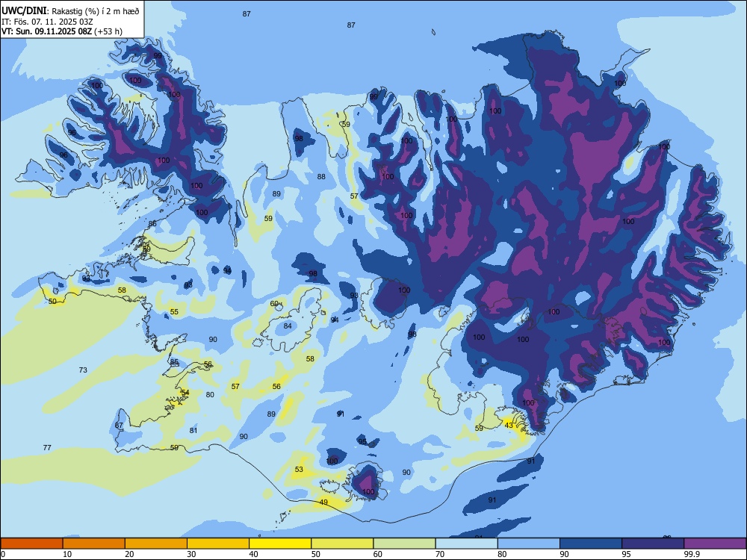Click the medium blue 80–90 legend swatch

(529, 544)
